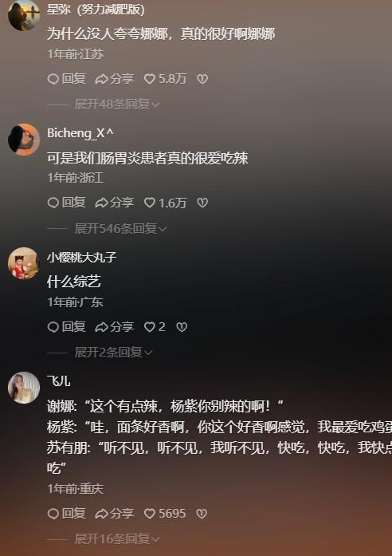The width and height of the screenshot is (392, 556).
Task: Like 星弥's comment with 5.8万 likes
Action: (165, 79)
